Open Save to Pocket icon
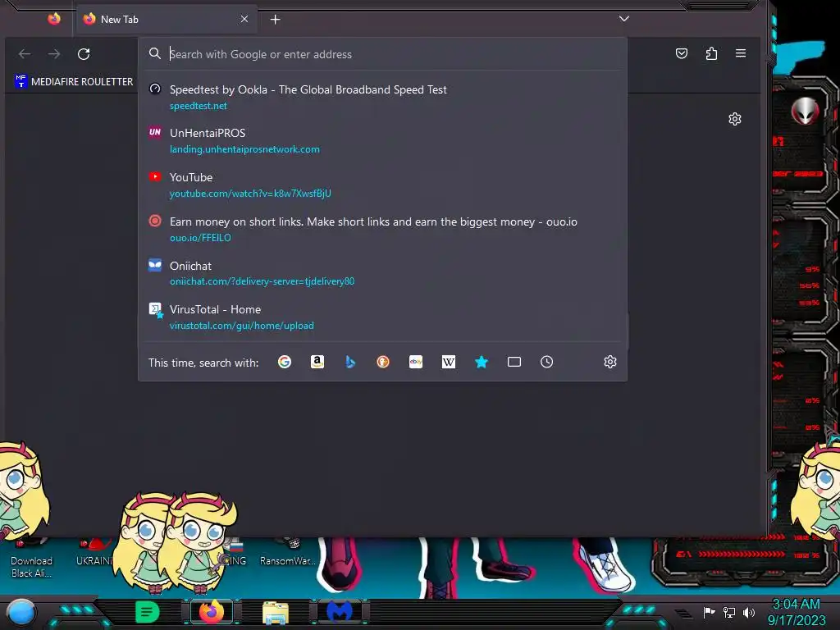The image size is (840, 630). [x=682, y=53]
